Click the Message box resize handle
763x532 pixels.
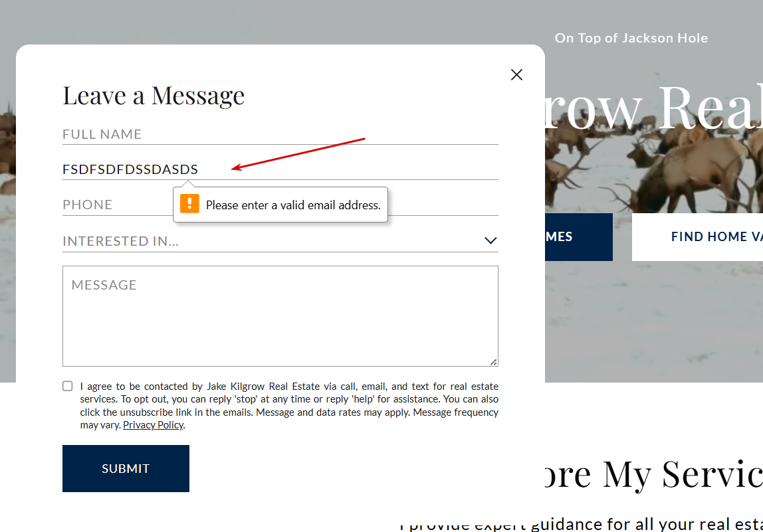tap(493, 362)
